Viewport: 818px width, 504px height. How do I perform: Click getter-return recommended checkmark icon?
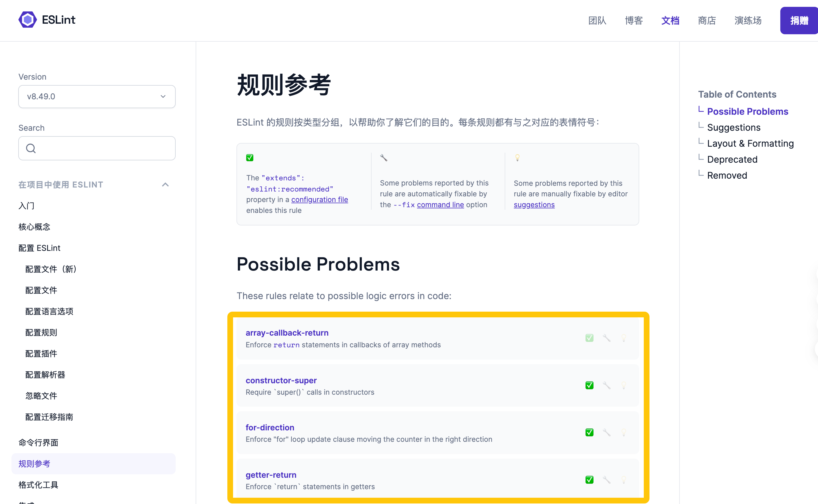coord(590,480)
